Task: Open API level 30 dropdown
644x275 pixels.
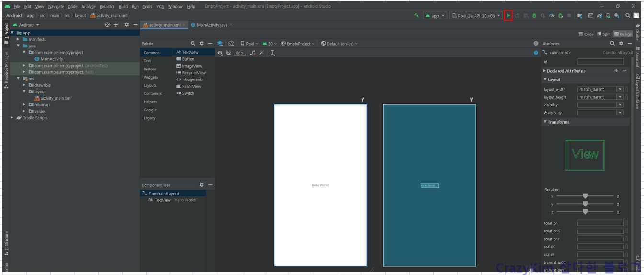Action: point(270,44)
